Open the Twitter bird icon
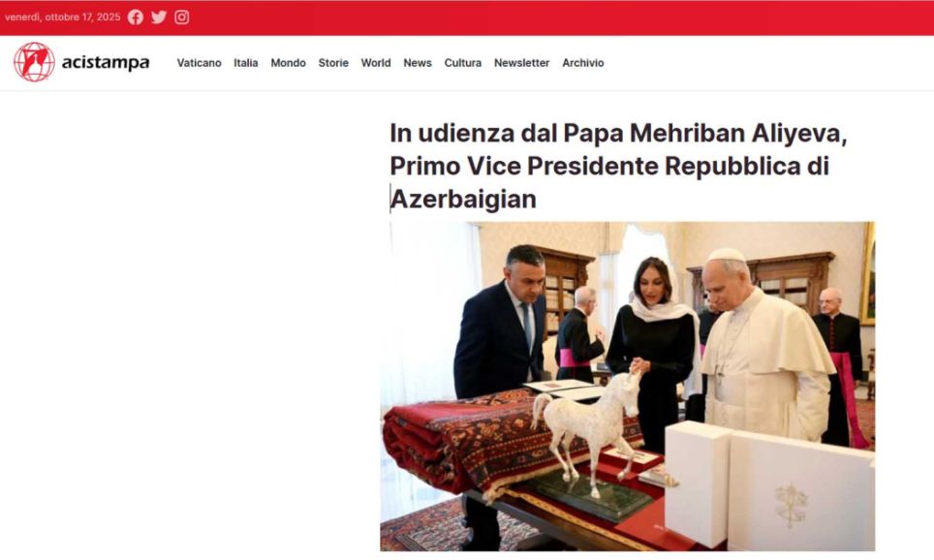The height and width of the screenshot is (560, 934). coord(159,17)
